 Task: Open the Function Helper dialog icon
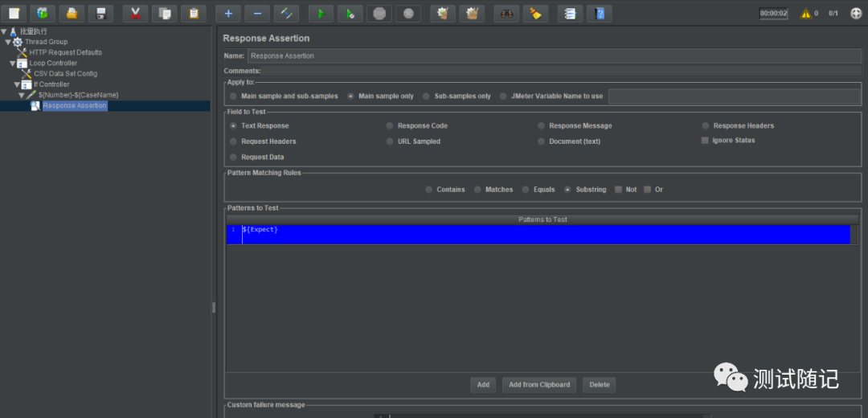(570, 14)
